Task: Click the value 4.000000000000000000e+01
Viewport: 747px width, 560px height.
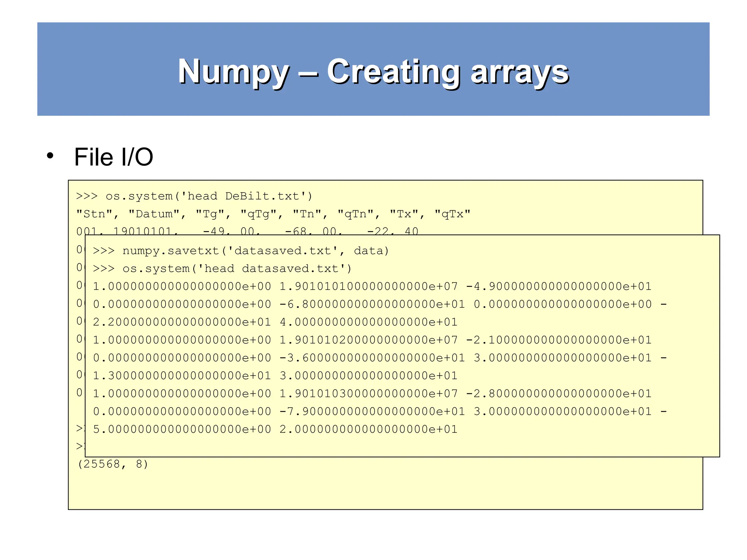Action: pyautogui.click(x=368, y=322)
